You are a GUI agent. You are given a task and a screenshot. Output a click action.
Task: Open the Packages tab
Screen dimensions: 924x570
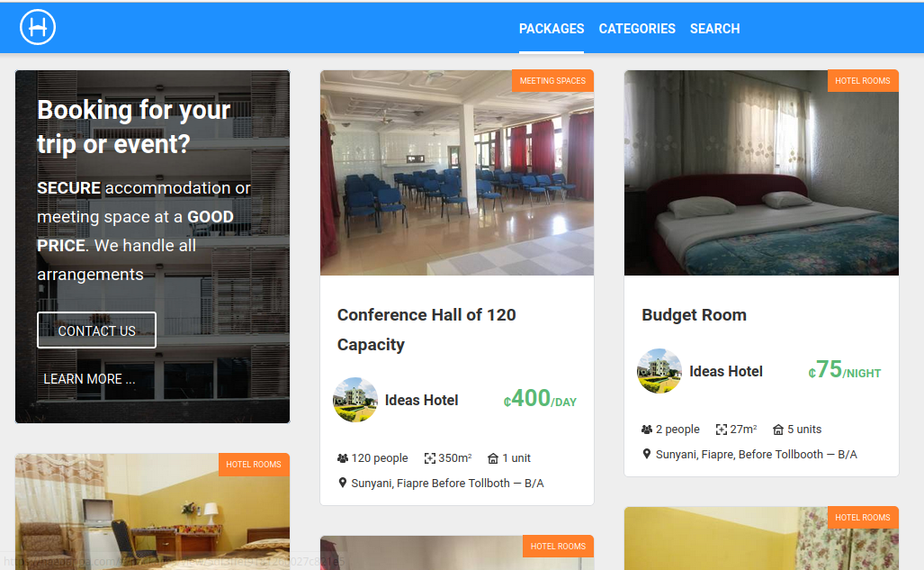point(552,29)
